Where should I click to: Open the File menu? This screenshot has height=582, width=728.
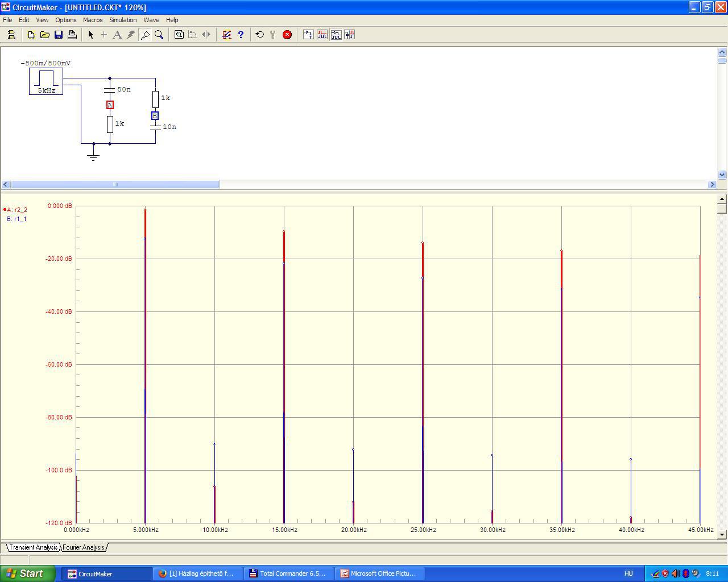tap(7, 20)
